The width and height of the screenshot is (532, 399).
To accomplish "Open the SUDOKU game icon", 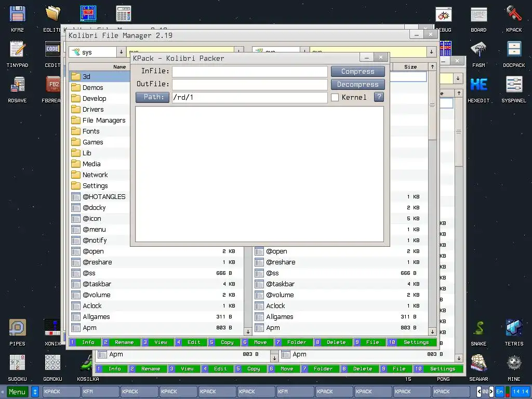I will pos(17,368).
